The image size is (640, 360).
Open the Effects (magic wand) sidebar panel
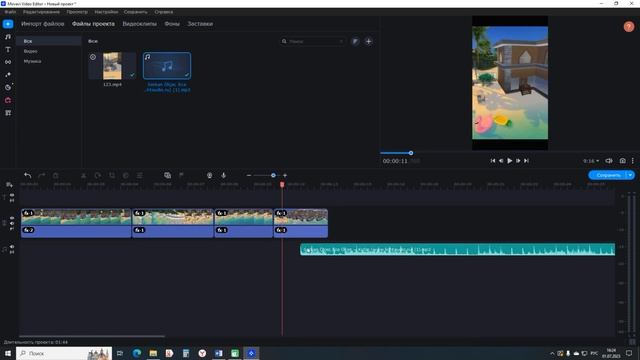pyautogui.click(x=8, y=75)
